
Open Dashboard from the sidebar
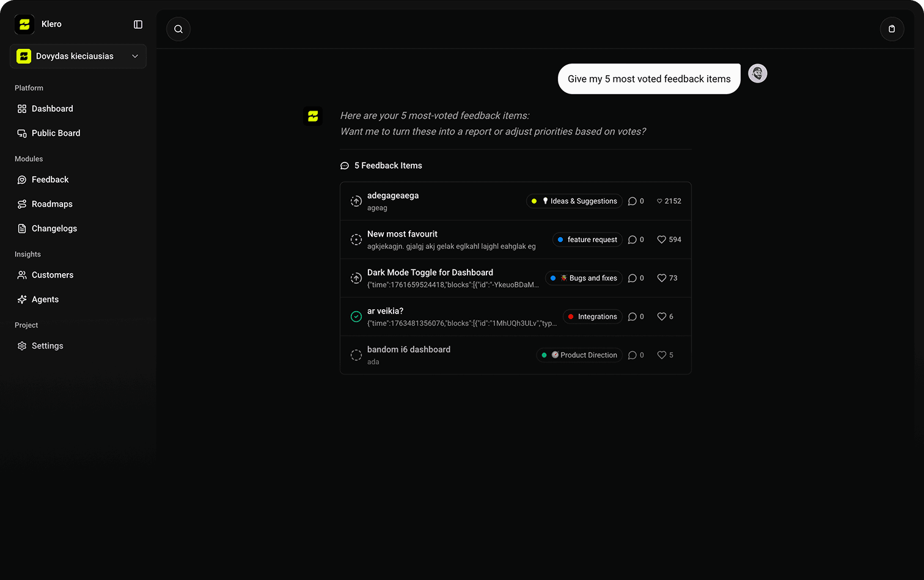tap(52, 109)
